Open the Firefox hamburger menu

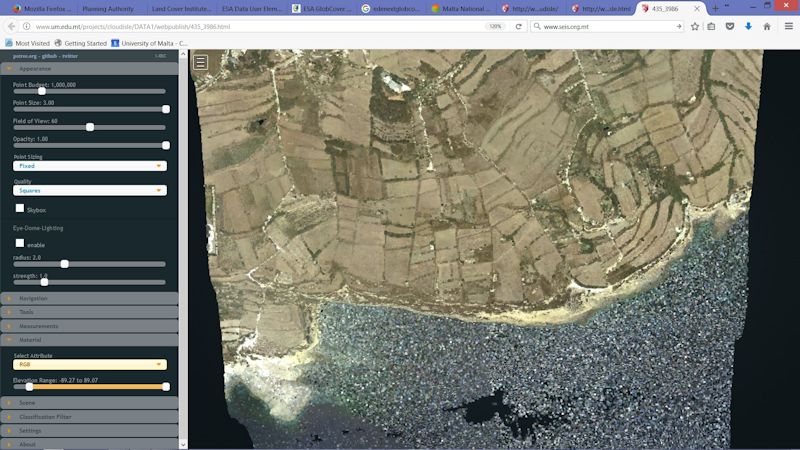tap(789, 26)
